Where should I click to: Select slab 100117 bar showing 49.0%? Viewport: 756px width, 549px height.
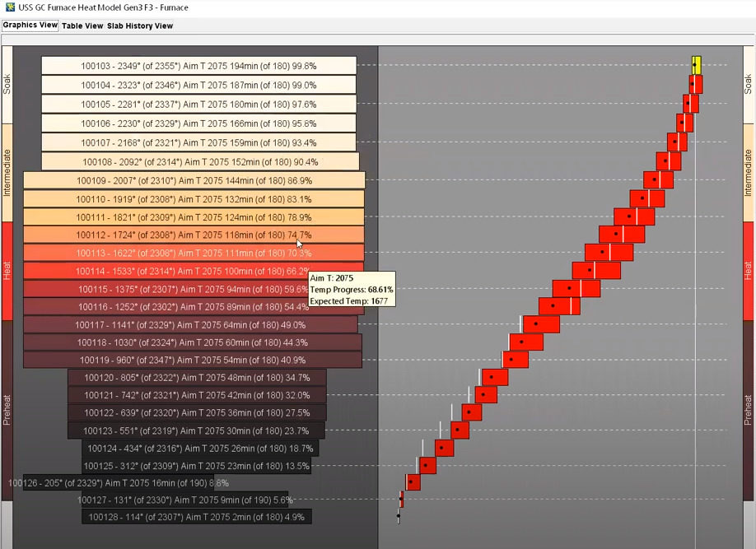coord(190,324)
